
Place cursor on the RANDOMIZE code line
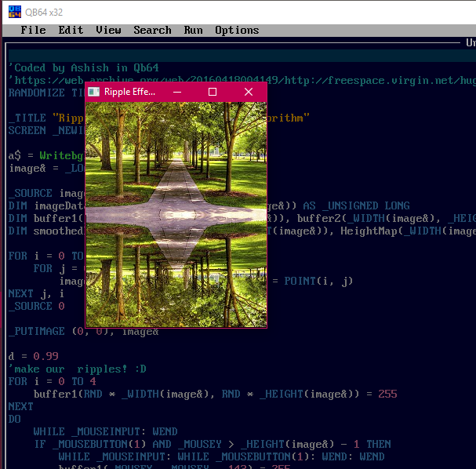(x=39, y=93)
